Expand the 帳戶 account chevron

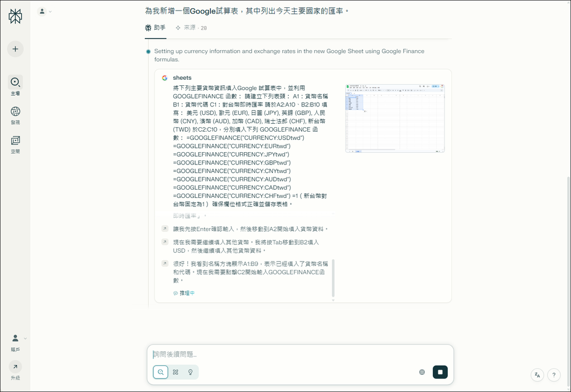[25, 338]
